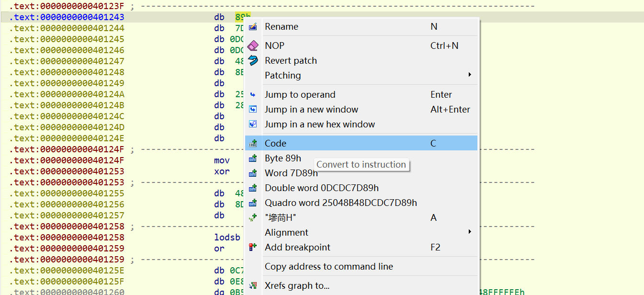Click address 0000000000401243 in listing
Image resolution: width=644 pixels, height=295 pixels.
82,17
